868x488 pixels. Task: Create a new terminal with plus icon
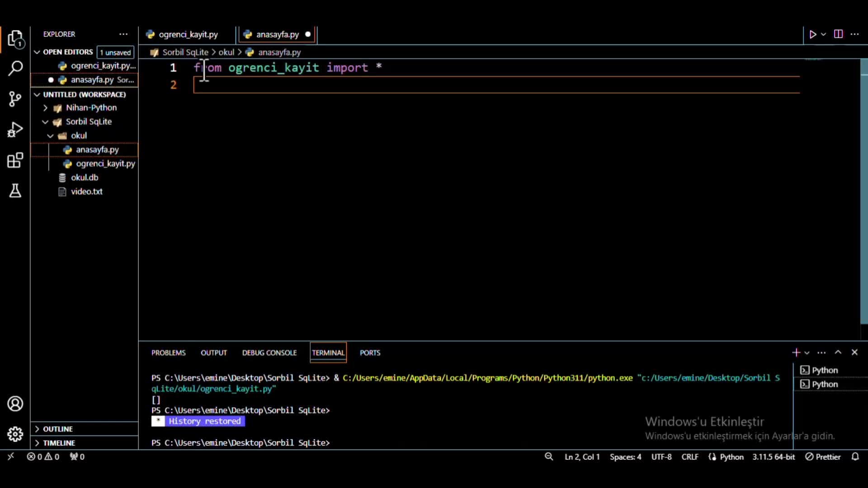tap(796, 352)
